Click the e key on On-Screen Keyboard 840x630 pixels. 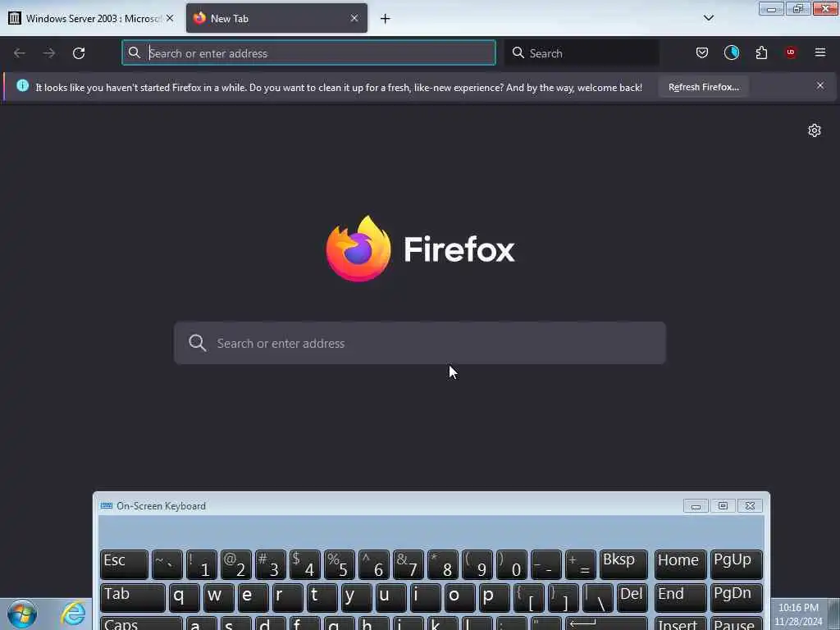pyautogui.click(x=253, y=598)
